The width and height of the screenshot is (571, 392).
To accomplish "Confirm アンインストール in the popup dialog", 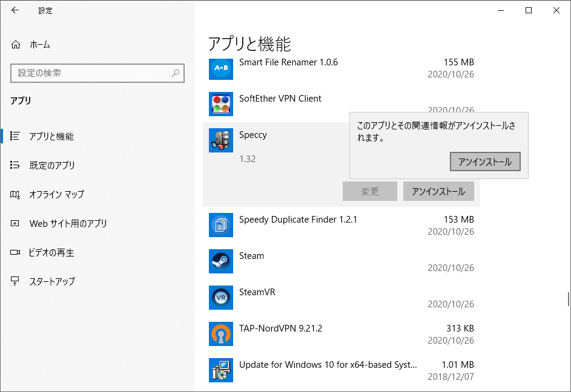I will coord(485,162).
